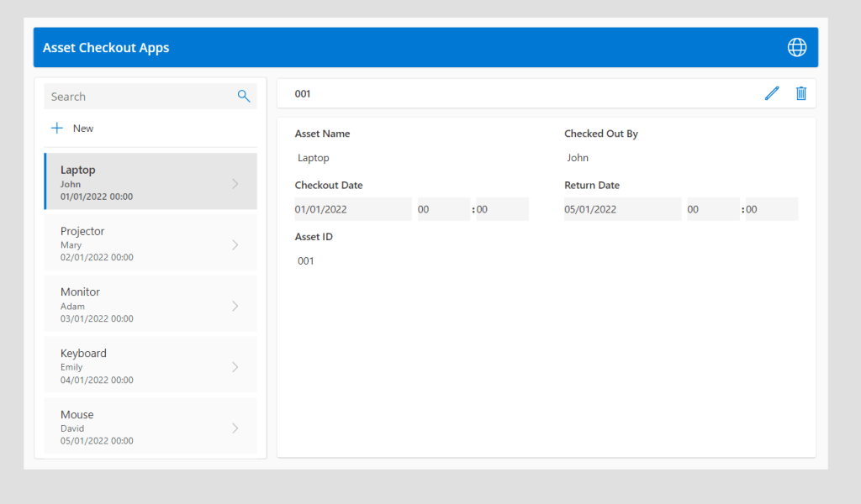
Task: Click the Asset ID field label
Action: click(x=314, y=237)
